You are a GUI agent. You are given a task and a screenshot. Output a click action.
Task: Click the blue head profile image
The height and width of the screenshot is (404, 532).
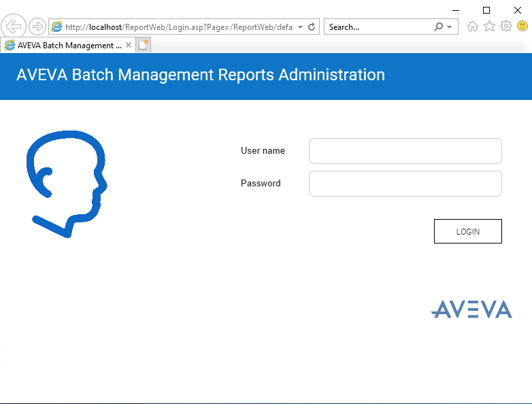pos(67,184)
